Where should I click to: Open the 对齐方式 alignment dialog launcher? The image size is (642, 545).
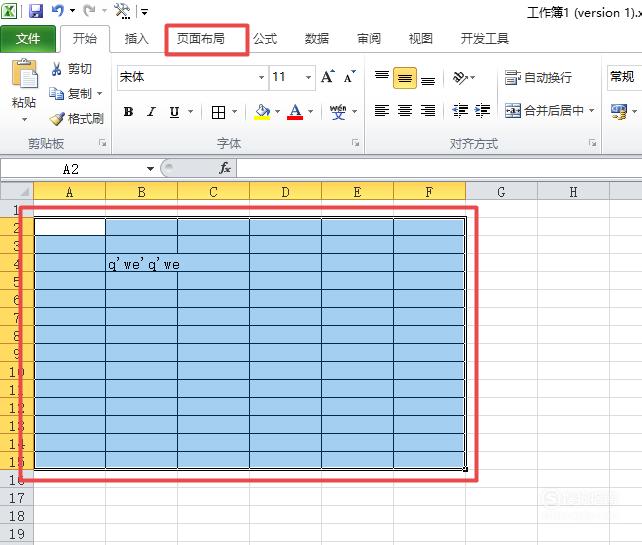pos(592,143)
